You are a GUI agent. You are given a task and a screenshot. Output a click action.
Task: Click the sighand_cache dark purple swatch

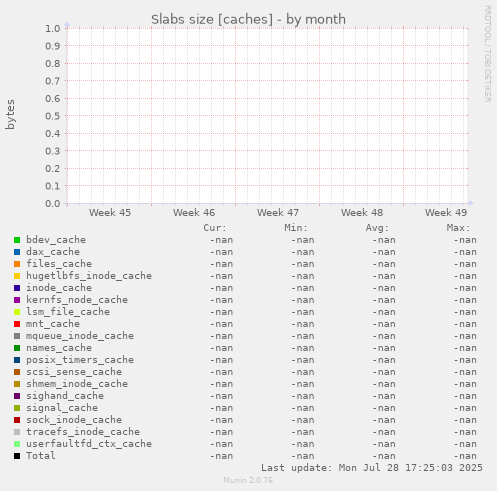point(17,396)
